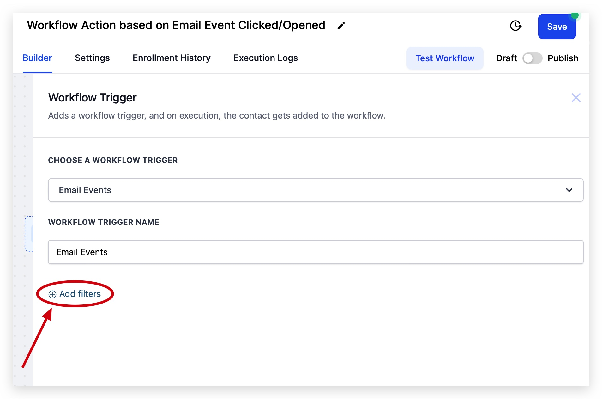Expand the Email Events trigger dropdown
Screen dimensions: 602x399
click(x=316, y=190)
